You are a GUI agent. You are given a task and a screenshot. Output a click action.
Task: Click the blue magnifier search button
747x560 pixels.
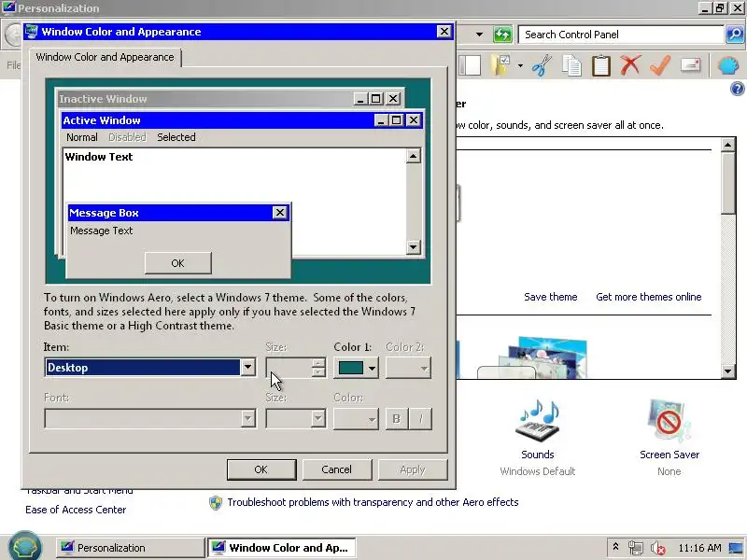[x=735, y=35]
